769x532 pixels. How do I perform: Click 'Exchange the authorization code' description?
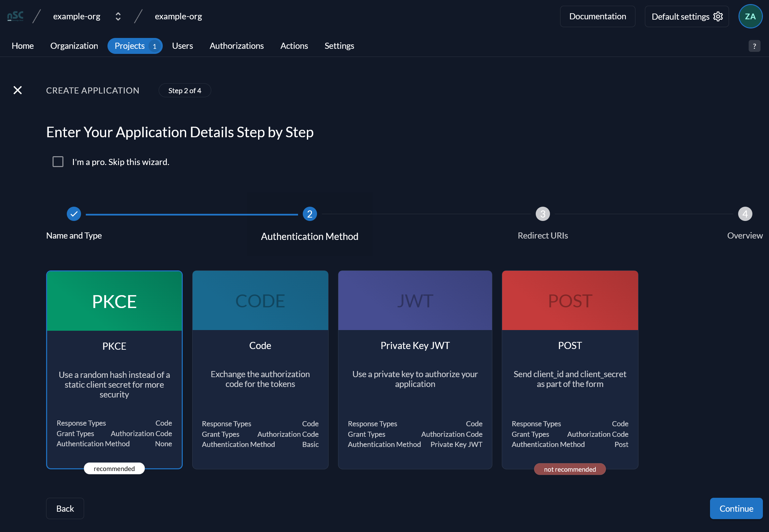(260, 379)
